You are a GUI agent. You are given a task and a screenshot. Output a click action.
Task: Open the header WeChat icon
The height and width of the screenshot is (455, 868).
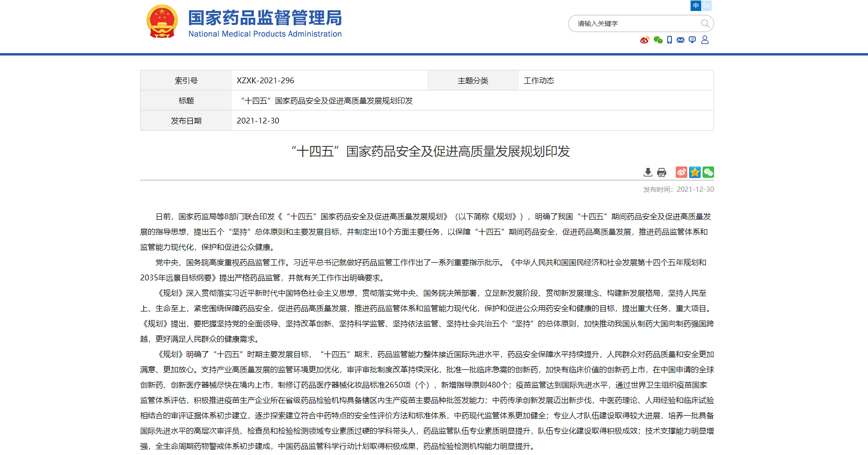[658, 40]
